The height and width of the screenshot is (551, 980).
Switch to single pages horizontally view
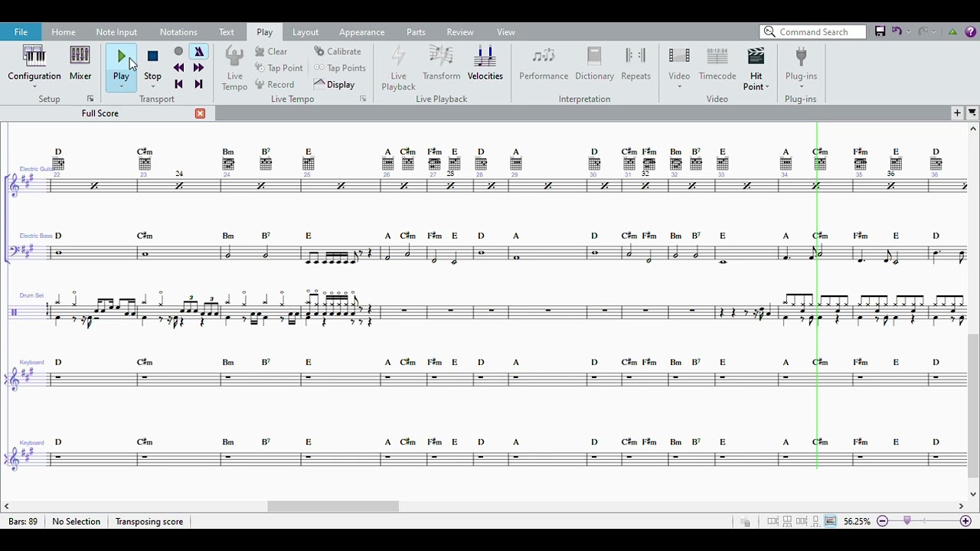[802, 521]
